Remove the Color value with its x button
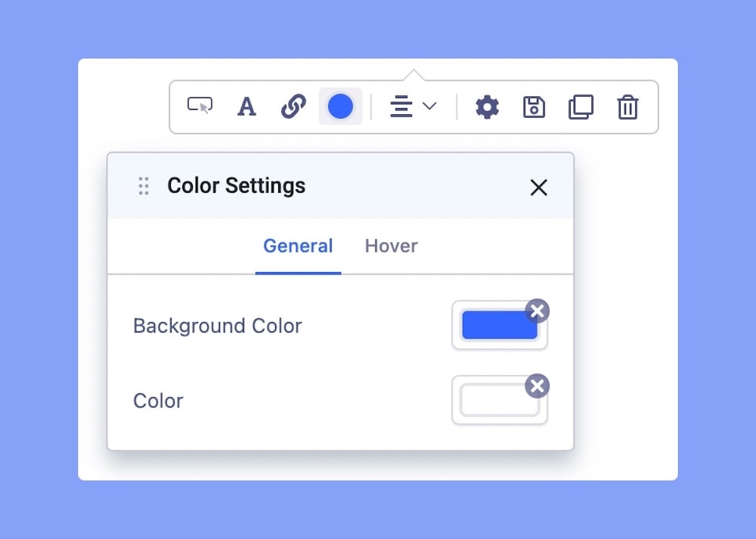This screenshot has width=756, height=539. (x=537, y=386)
